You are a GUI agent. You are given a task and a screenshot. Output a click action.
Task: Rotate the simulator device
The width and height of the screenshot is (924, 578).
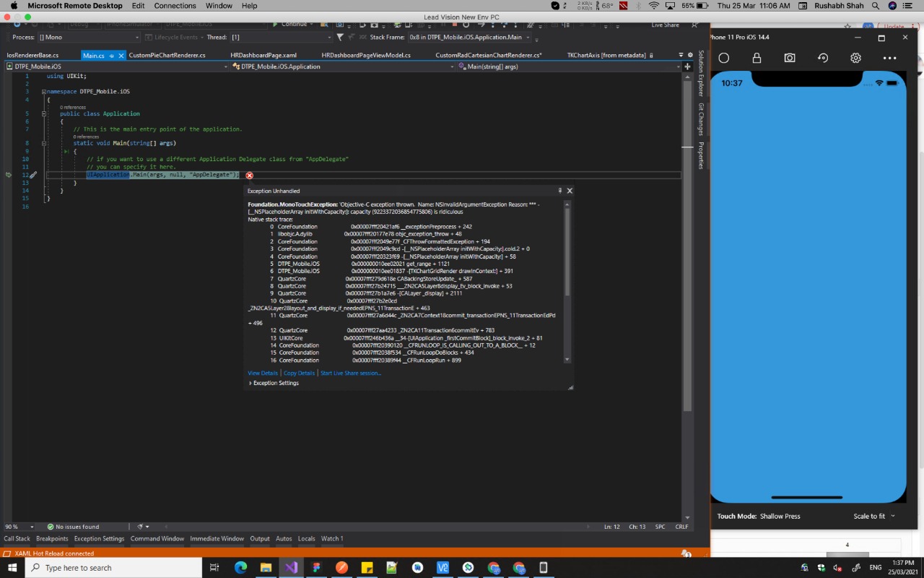823,58
